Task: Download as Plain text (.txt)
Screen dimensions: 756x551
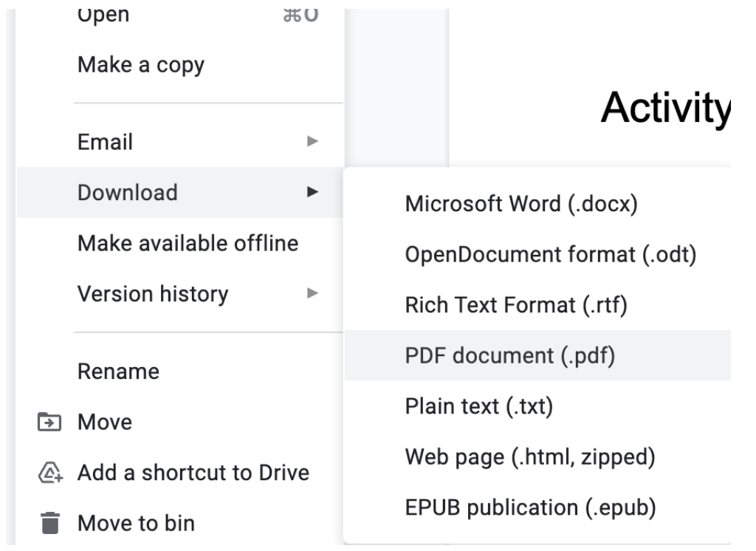Action: 538,406
